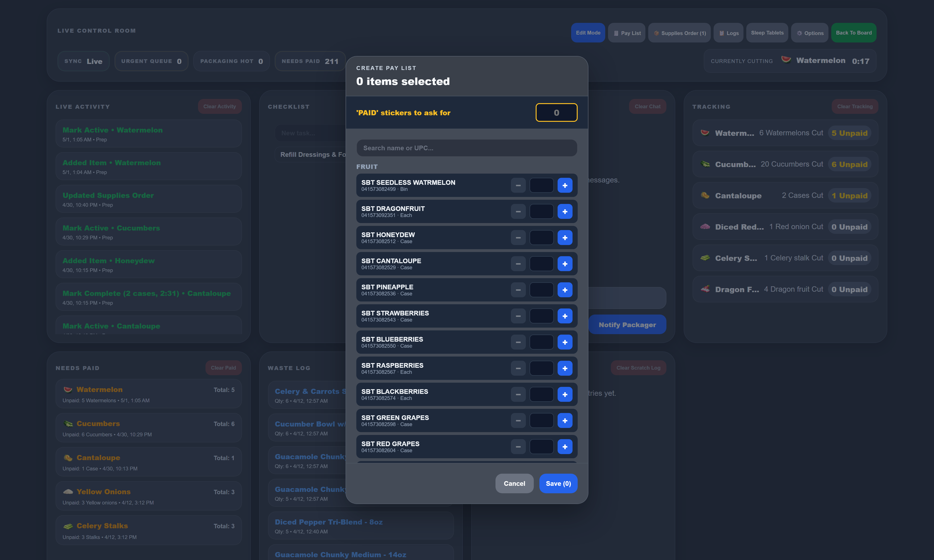Minus button on SBT Red Grapes row

(518, 447)
